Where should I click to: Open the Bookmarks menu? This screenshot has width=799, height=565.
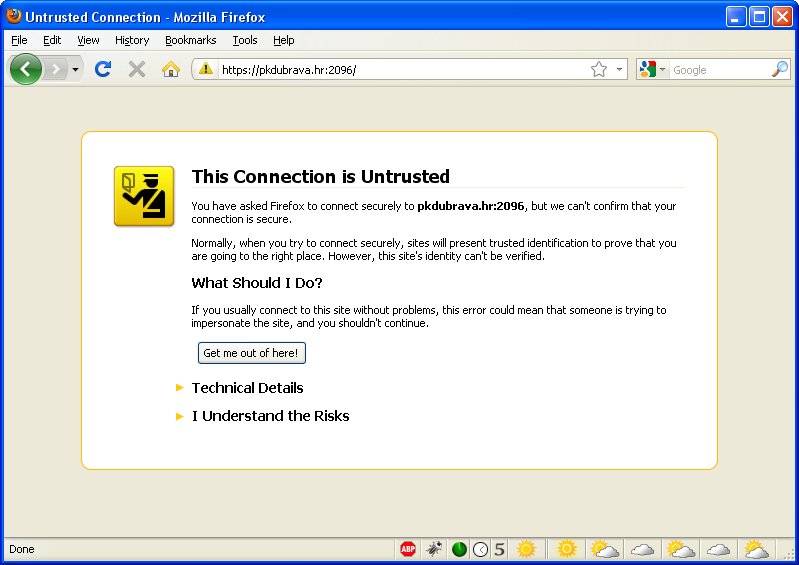point(190,40)
